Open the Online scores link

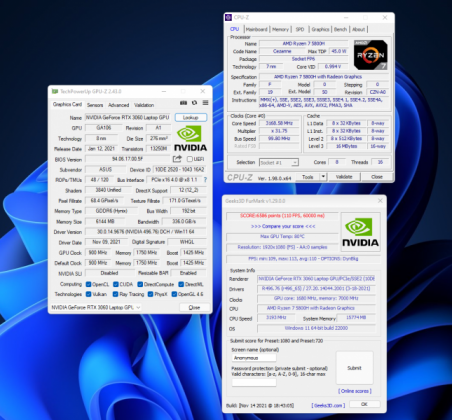[x=355, y=391]
